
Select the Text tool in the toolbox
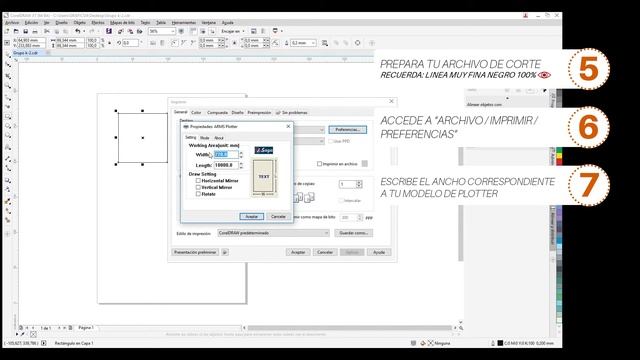[x=8, y=148]
